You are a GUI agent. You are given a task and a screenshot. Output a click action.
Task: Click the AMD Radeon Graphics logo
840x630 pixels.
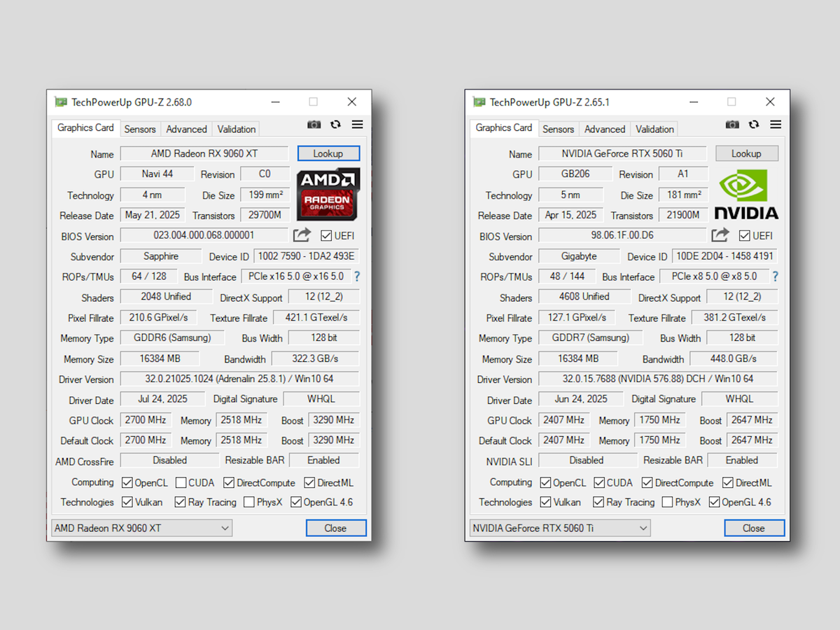pyautogui.click(x=328, y=193)
